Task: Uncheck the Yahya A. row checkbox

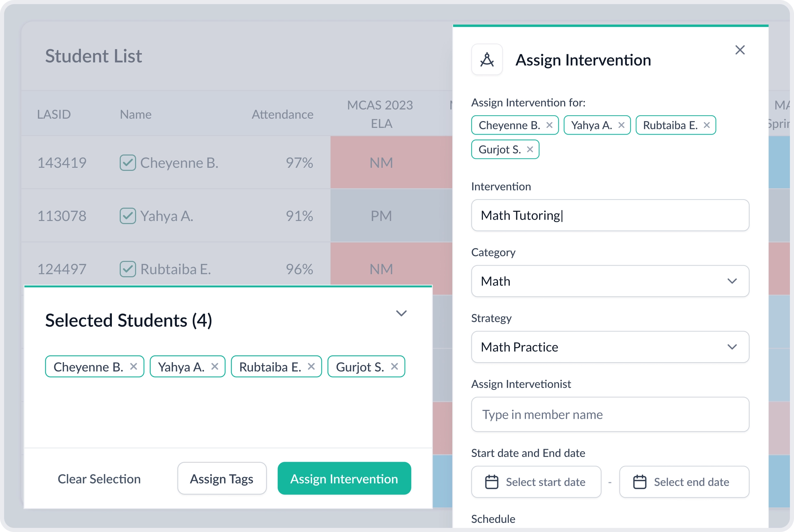Action: pyautogui.click(x=128, y=216)
